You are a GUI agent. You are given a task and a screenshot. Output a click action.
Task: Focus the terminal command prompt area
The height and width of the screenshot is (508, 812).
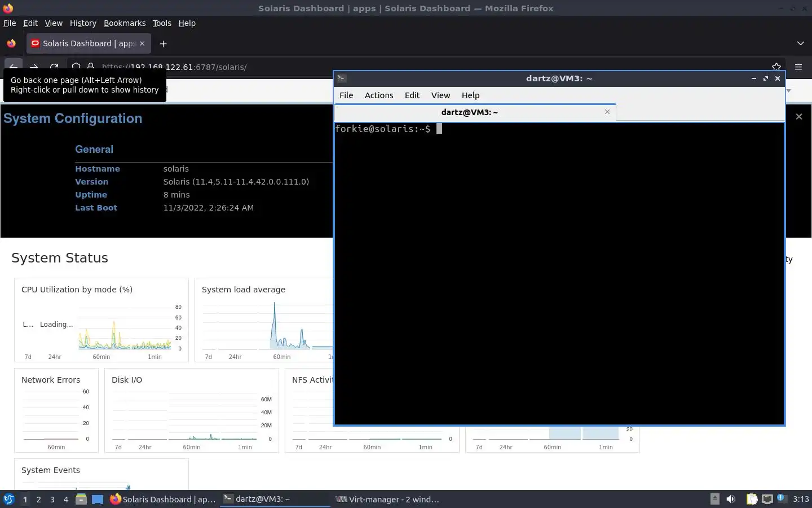[559, 273]
